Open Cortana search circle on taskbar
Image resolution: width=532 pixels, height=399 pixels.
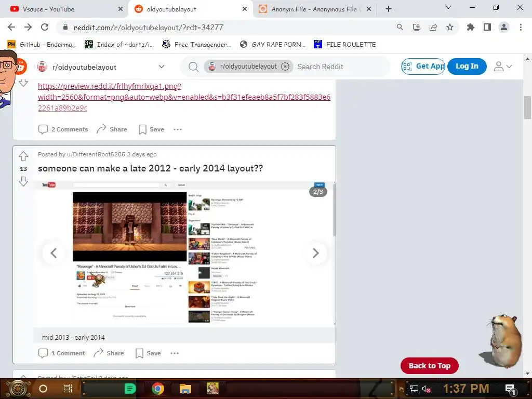43,389
